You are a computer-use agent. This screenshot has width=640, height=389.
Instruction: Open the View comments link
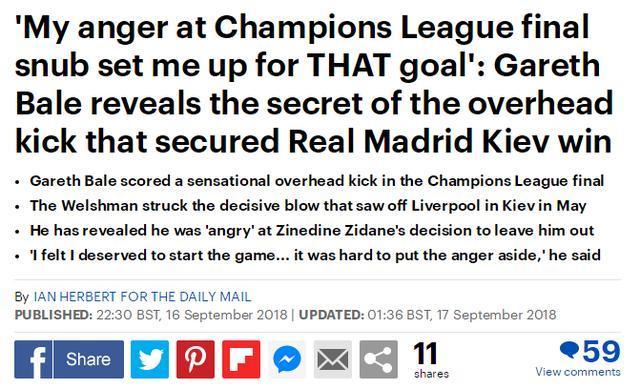[x=578, y=372]
